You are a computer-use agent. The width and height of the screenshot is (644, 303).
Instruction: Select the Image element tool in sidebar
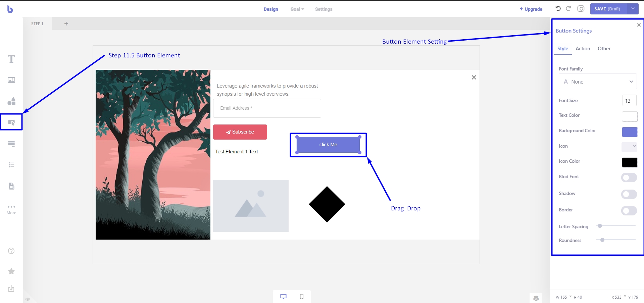coord(11,80)
